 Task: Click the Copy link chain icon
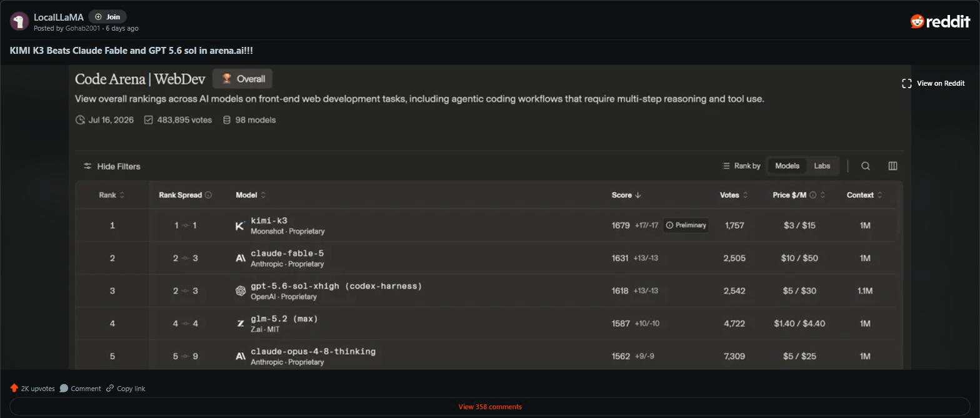pyautogui.click(x=110, y=388)
